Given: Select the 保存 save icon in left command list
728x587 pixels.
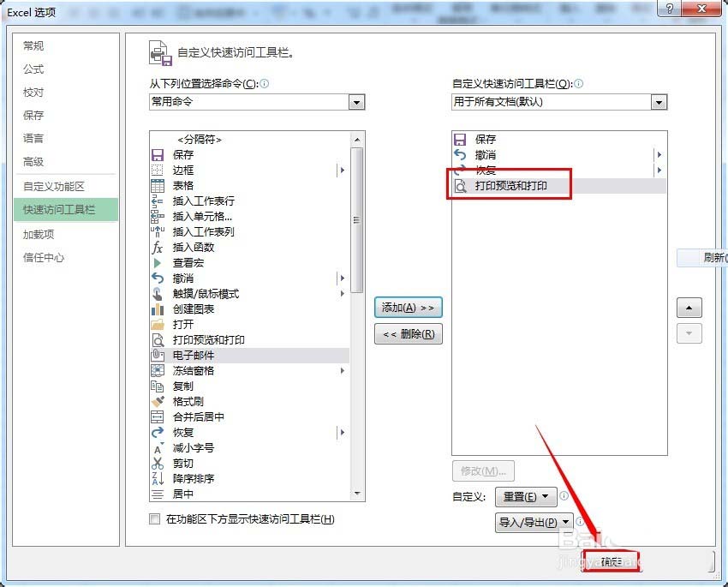Looking at the screenshot, I should (158, 154).
